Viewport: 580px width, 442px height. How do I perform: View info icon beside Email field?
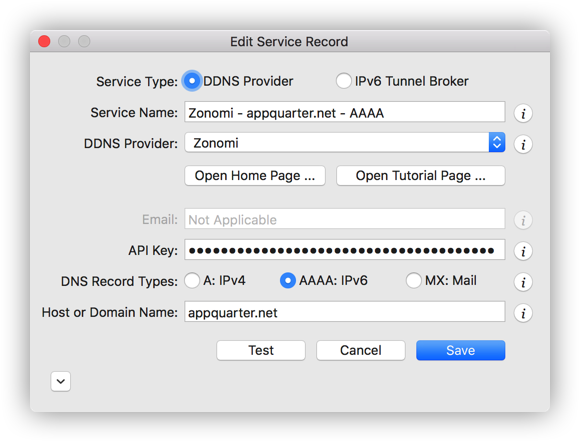[523, 220]
